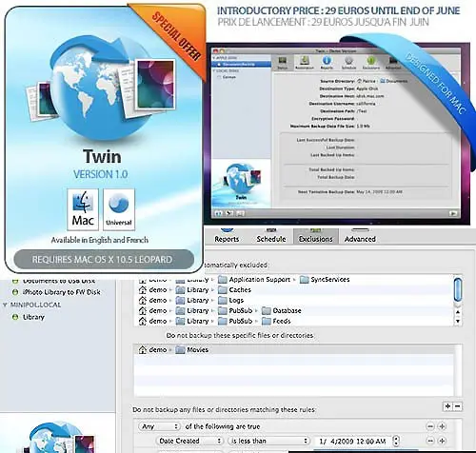Click the Movies folder icon
Image resolution: width=476 pixels, height=453 pixels.
tap(180, 350)
